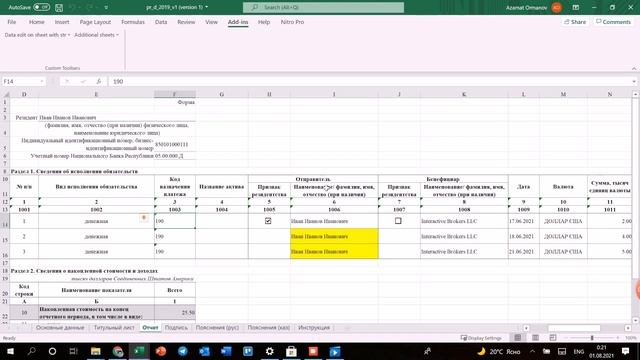Open the file name version dropdown
The height and width of the screenshot is (360, 640).
(207, 7)
